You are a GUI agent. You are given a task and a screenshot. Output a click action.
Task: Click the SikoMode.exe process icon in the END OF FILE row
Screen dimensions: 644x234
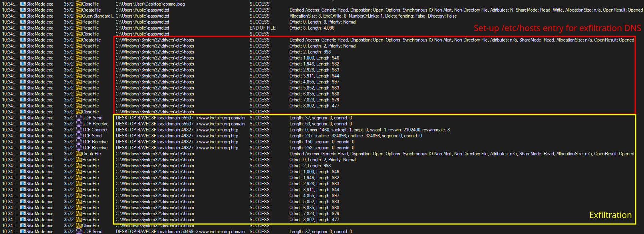coord(23,28)
